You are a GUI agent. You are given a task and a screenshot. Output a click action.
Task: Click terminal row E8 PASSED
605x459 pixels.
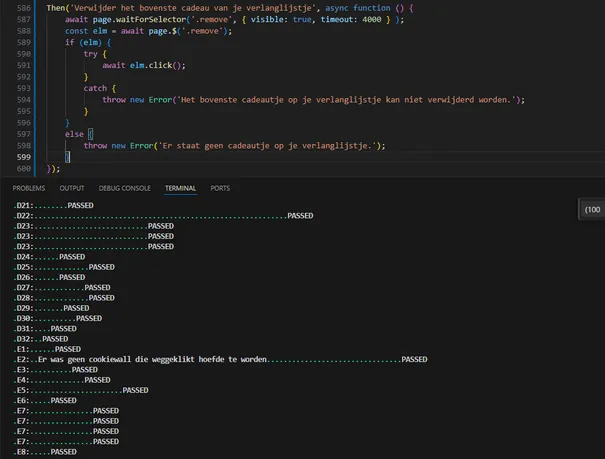pyautogui.click(x=45, y=452)
